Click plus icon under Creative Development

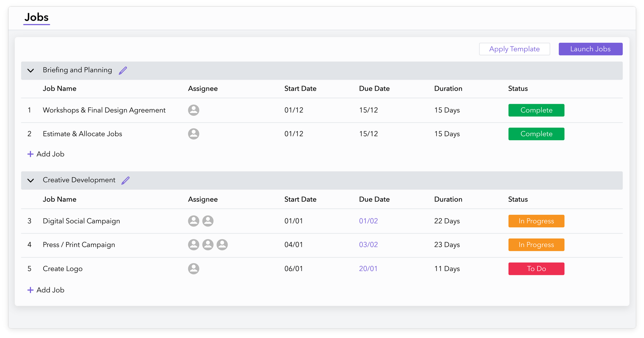tap(30, 290)
